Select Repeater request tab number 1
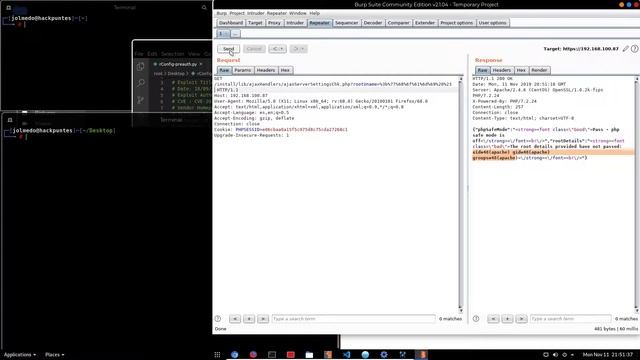The width and height of the screenshot is (640, 360). pos(222,34)
